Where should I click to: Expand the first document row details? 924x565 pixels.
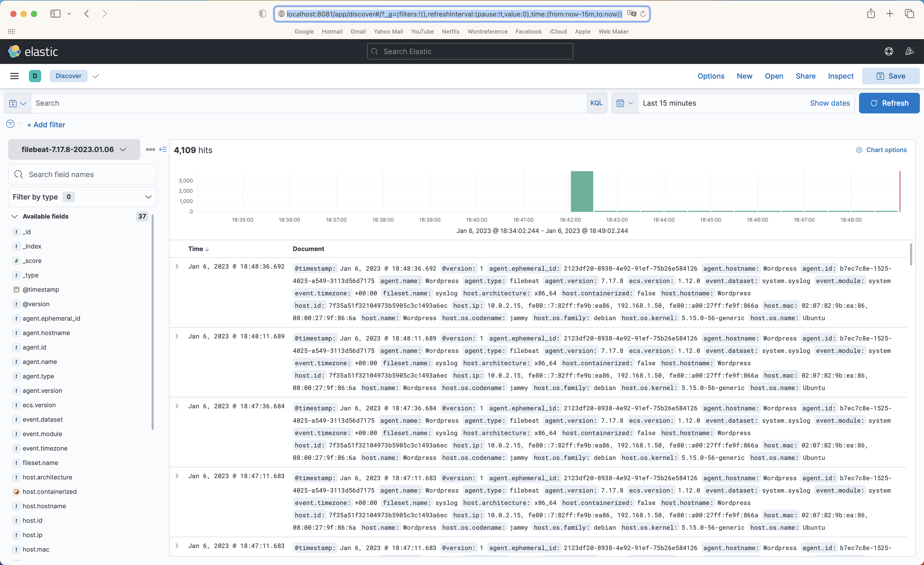177,267
